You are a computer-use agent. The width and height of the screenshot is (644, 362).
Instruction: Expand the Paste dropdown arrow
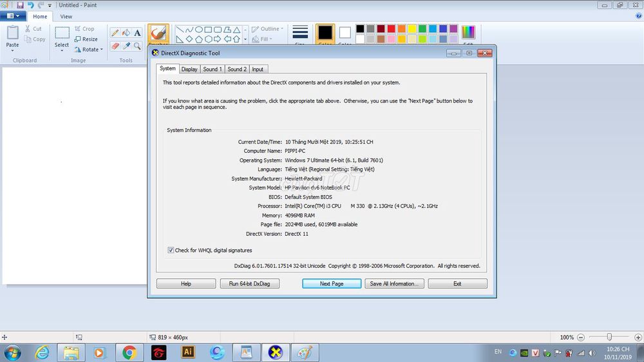(x=12, y=50)
